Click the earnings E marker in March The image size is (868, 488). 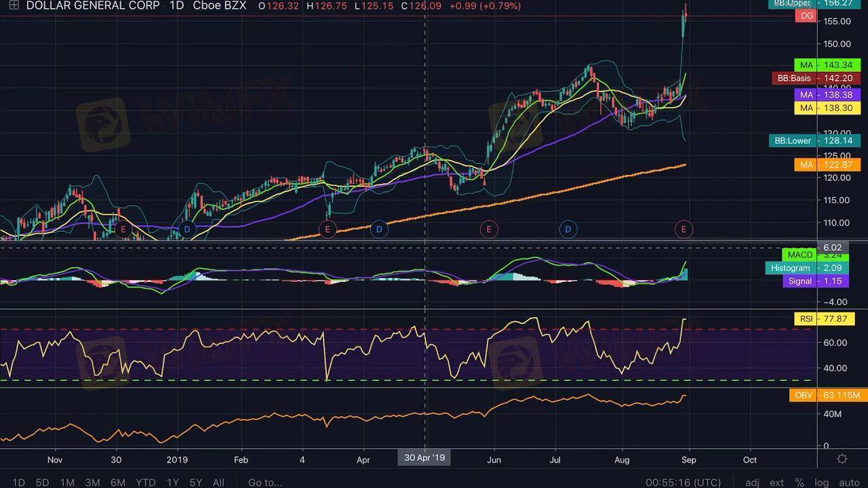click(x=328, y=230)
